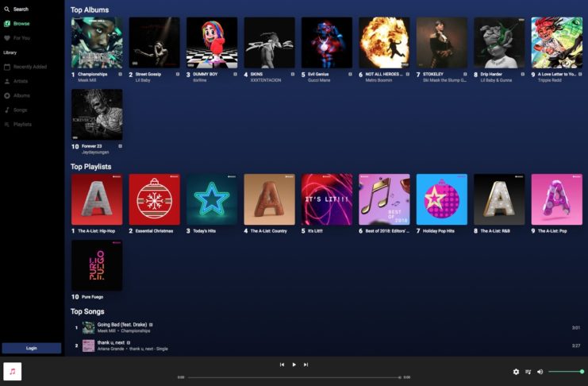Open Artists in Library
Screen dimensions: 588x386
pyautogui.click(x=21, y=81)
